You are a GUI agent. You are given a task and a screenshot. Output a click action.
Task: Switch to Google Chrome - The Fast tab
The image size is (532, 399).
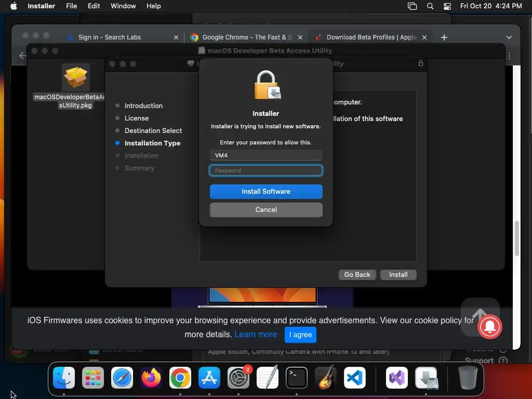click(247, 37)
